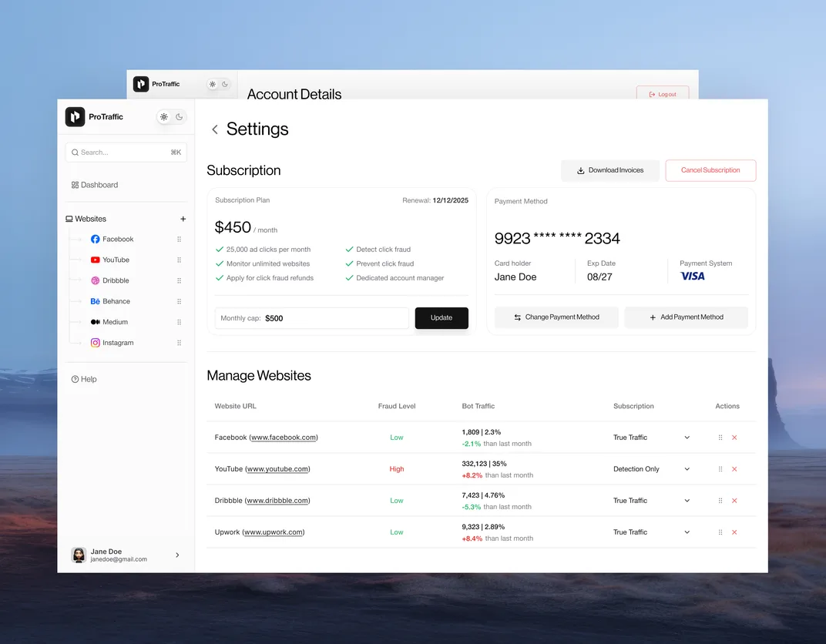The image size is (826, 644).
Task: Click drag handle next to sidebar Dribbble
Action: (x=179, y=280)
